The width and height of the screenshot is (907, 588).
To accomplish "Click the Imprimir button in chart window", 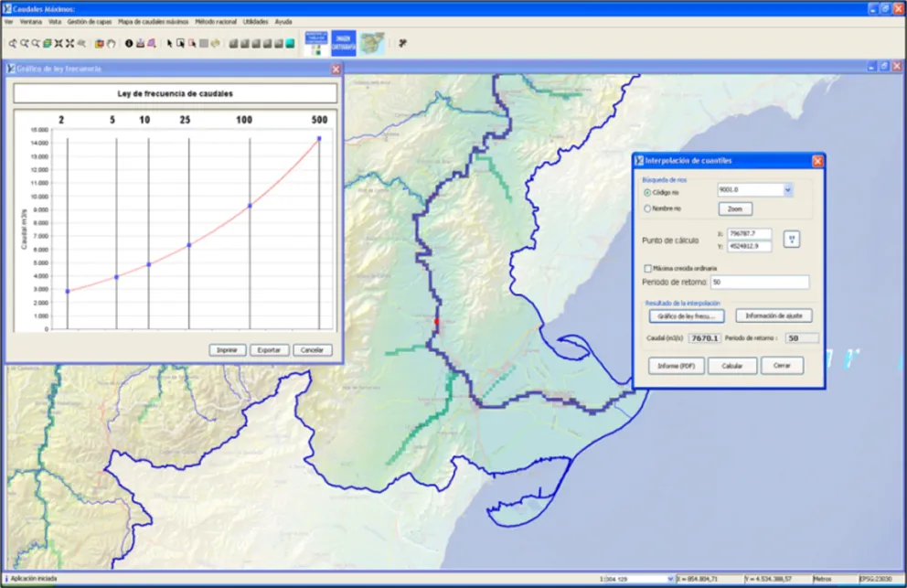I will click(228, 350).
